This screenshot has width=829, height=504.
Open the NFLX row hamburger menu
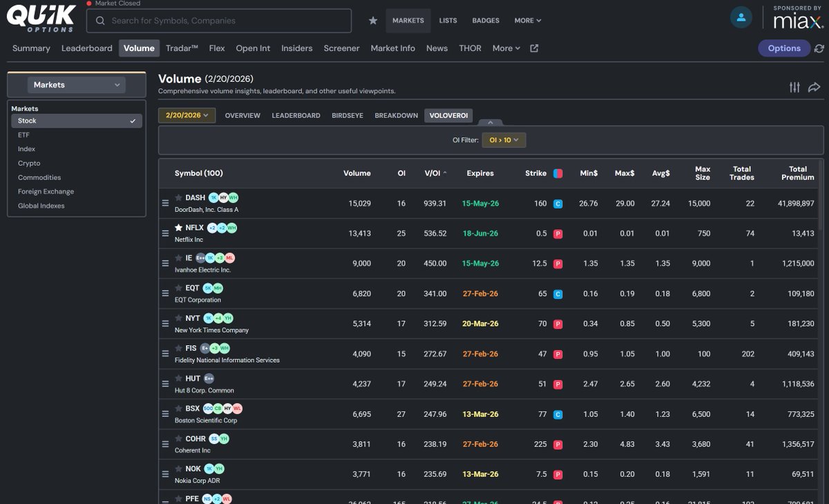[165, 233]
